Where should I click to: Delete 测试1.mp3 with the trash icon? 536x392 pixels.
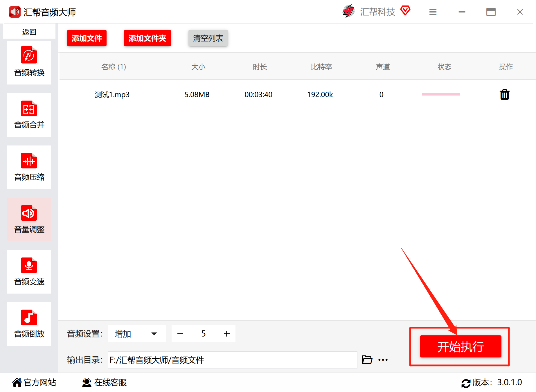(x=505, y=94)
